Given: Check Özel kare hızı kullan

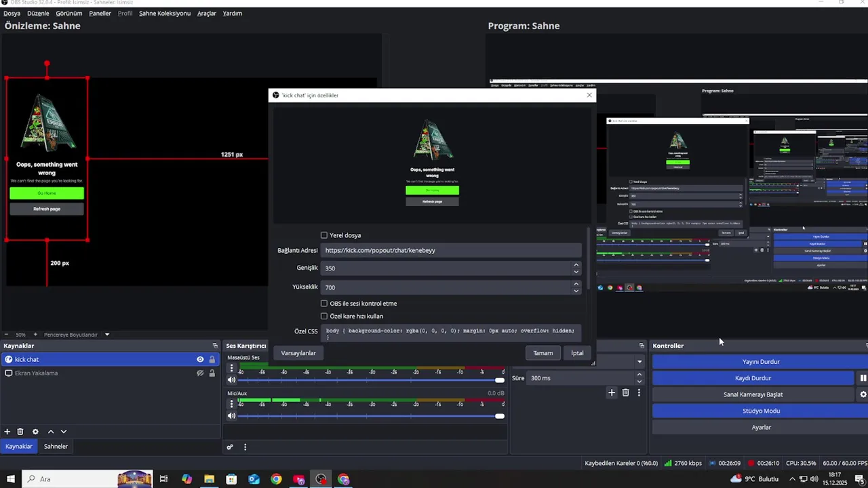Looking at the screenshot, I should (x=324, y=316).
